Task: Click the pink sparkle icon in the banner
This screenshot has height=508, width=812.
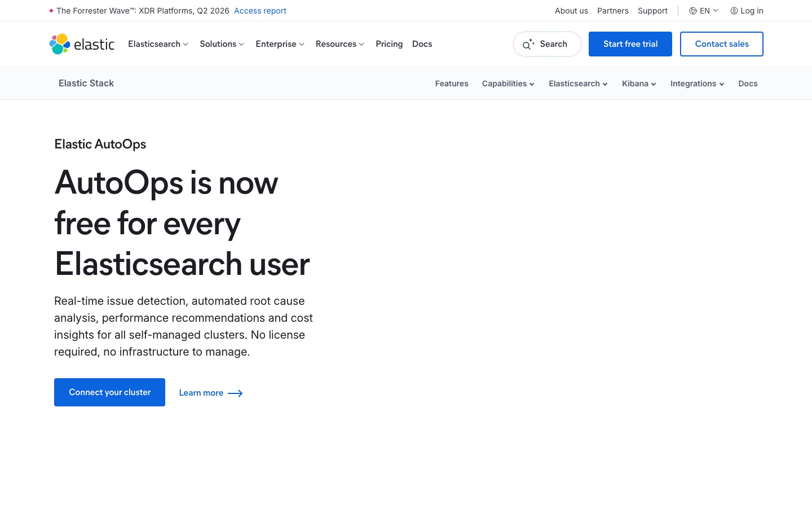Action: click(51, 11)
